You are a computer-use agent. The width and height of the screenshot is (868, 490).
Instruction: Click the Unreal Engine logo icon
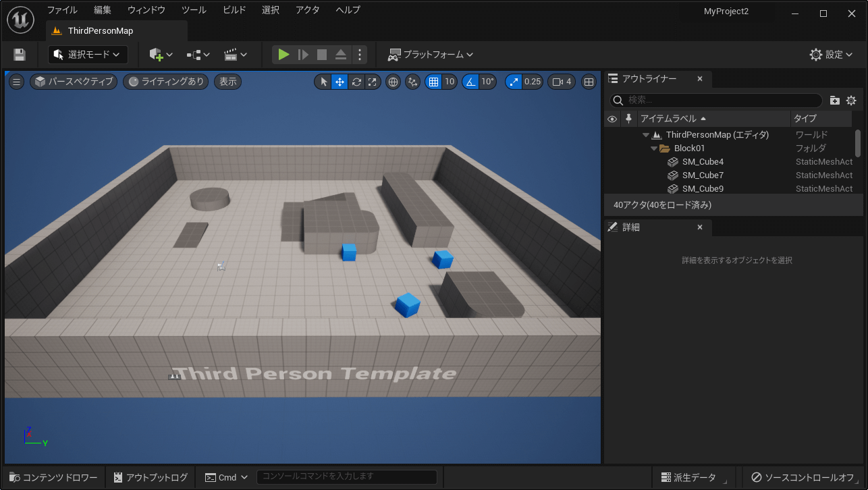click(21, 19)
